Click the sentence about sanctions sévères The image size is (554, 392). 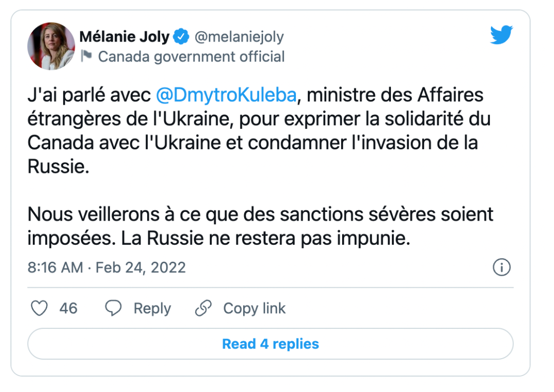(261, 226)
